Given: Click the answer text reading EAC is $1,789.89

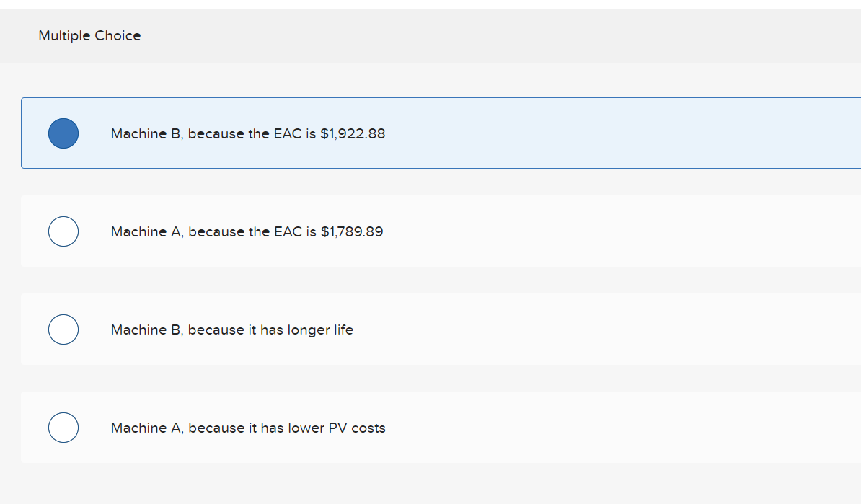Looking at the screenshot, I should click(x=247, y=231).
